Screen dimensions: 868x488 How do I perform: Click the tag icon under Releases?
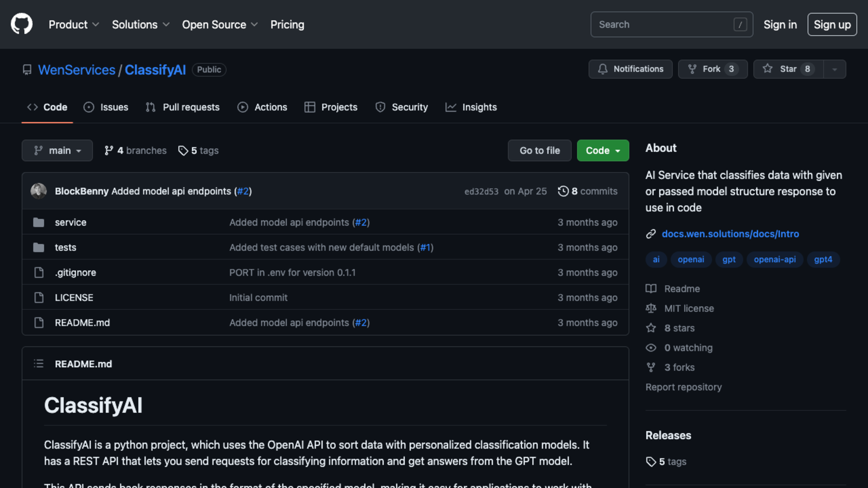point(651,462)
